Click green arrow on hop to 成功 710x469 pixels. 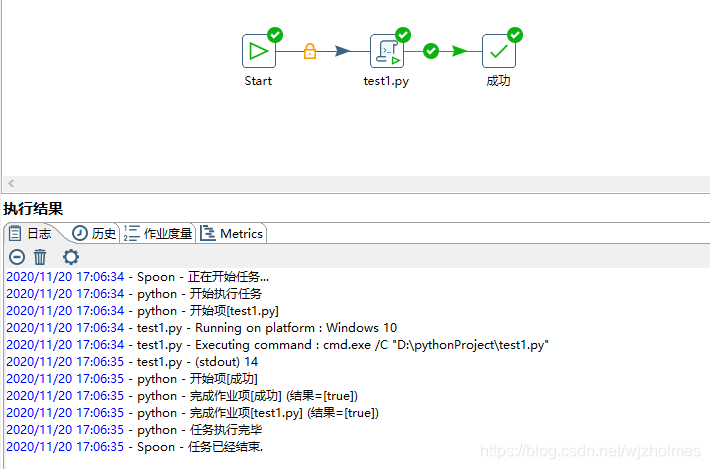(460, 51)
